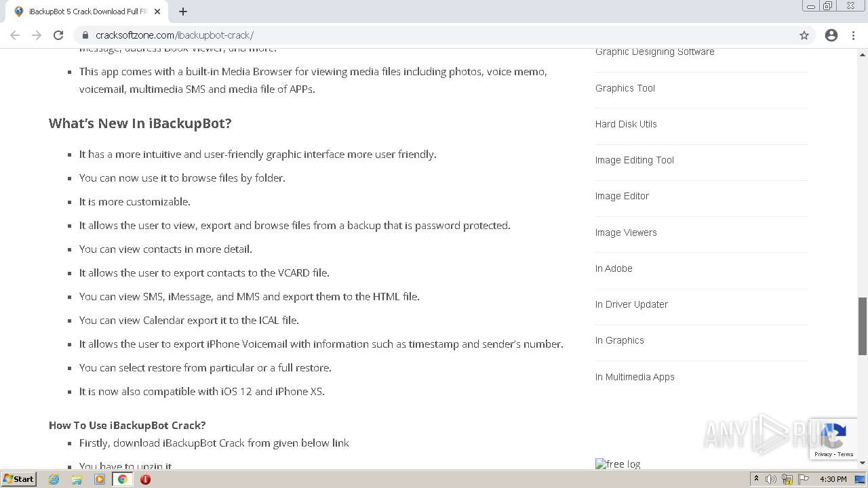Click the scrollbar up arrow

tap(863, 54)
